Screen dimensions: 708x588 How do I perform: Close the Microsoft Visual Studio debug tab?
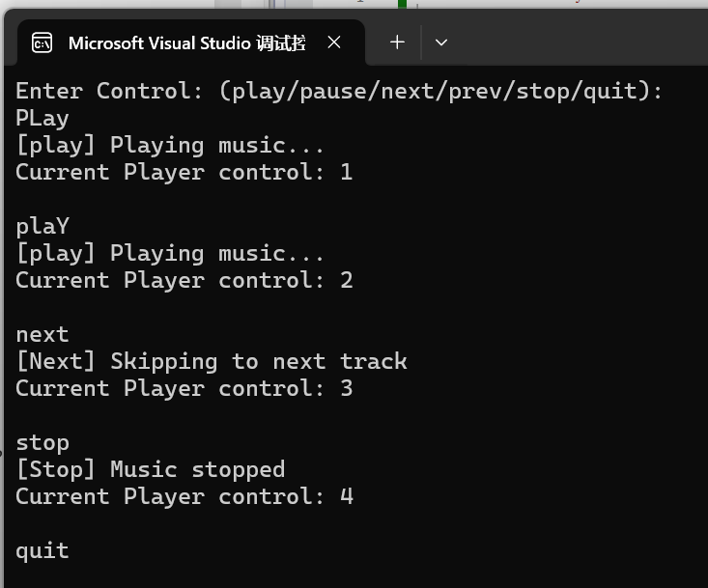tap(334, 42)
